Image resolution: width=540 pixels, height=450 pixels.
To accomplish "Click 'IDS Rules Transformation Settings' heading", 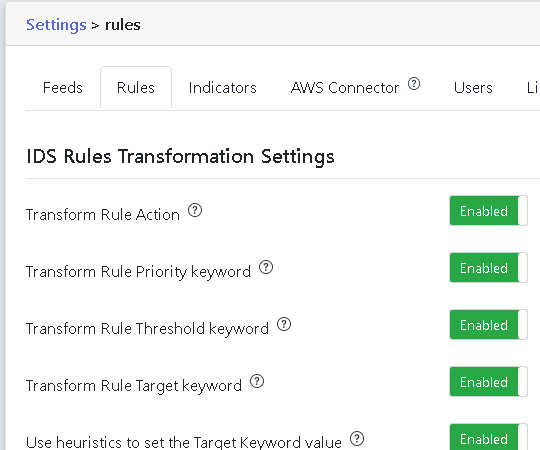I will click(180, 157).
